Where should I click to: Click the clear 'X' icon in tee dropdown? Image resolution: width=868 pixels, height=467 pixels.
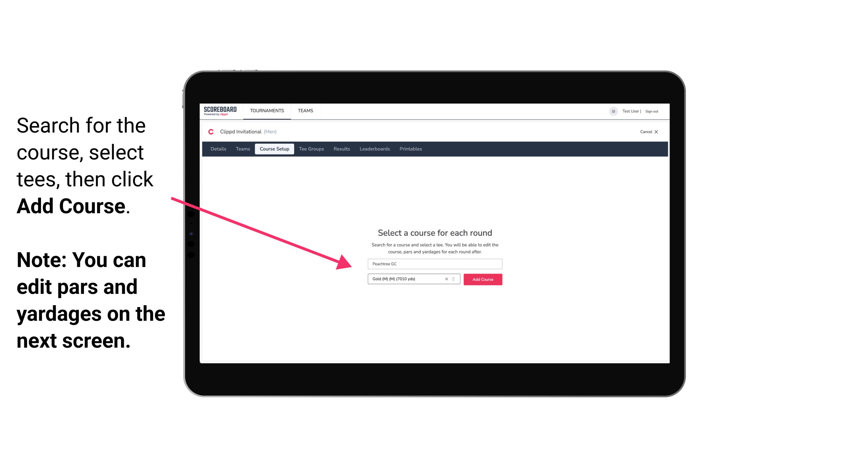(x=447, y=279)
